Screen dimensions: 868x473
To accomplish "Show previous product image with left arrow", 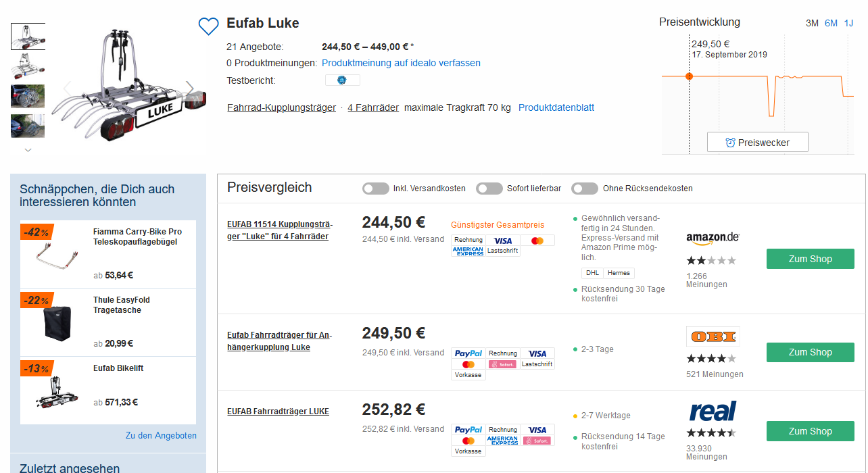I will (67, 89).
